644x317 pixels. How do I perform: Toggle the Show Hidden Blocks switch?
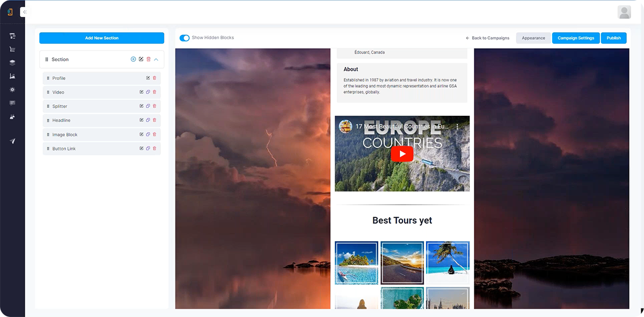pyautogui.click(x=185, y=38)
